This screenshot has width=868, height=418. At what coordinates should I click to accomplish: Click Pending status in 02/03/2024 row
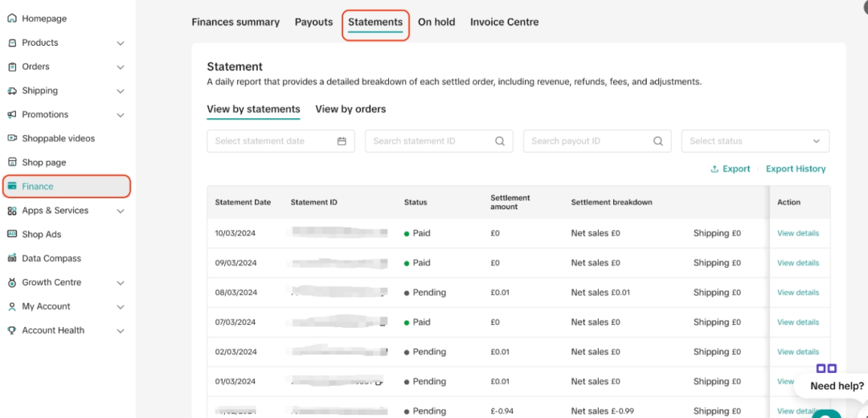[424, 351]
